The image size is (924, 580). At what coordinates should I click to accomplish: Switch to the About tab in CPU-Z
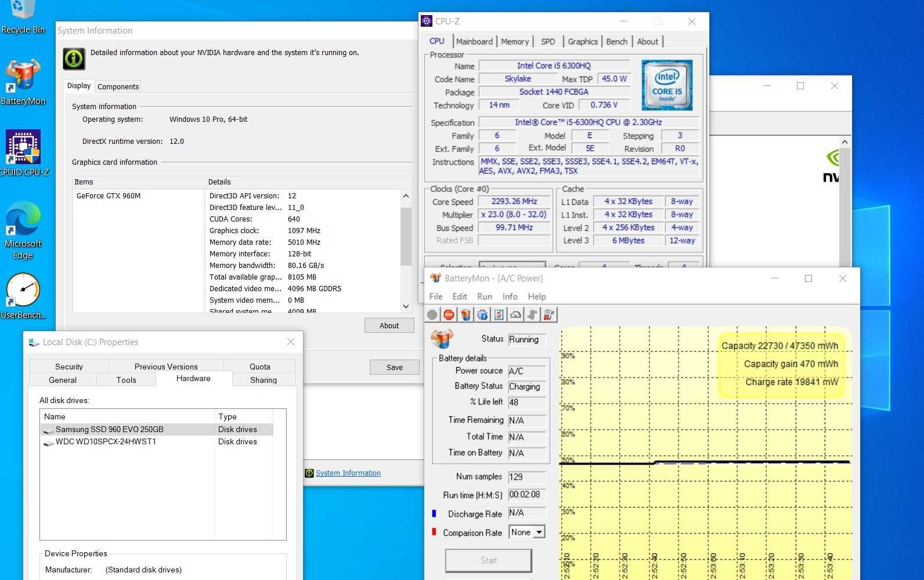(648, 42)
